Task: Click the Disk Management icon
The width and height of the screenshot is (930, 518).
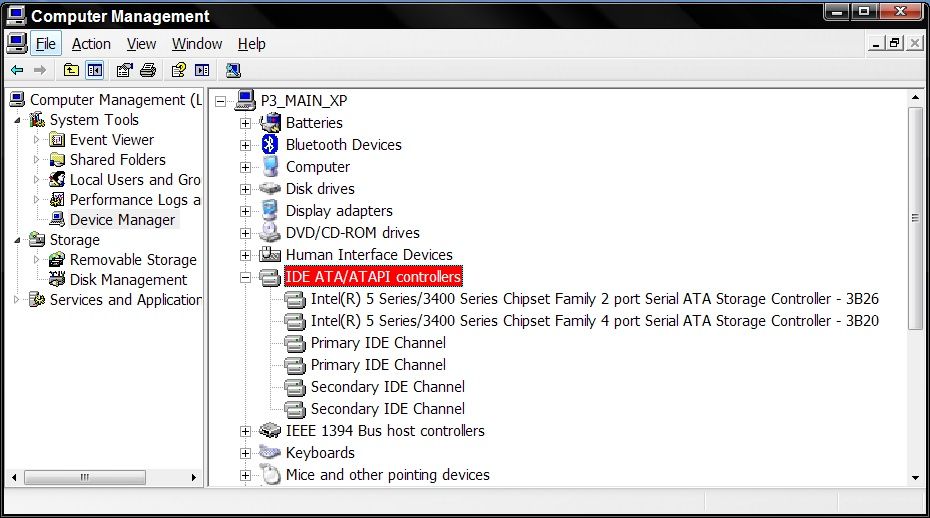Action: 57,279
